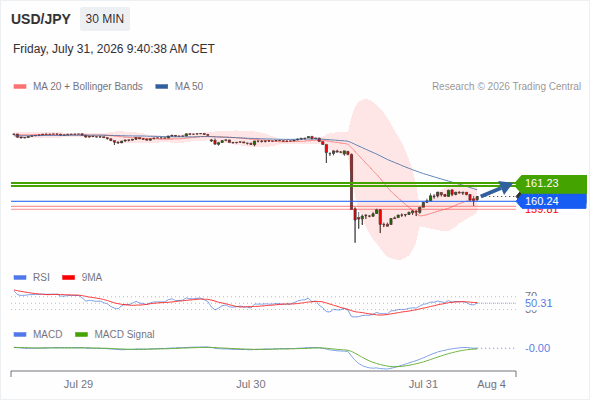Click the blue 160.24 price label
Screen dimensions: 590x400
[551, 201]
